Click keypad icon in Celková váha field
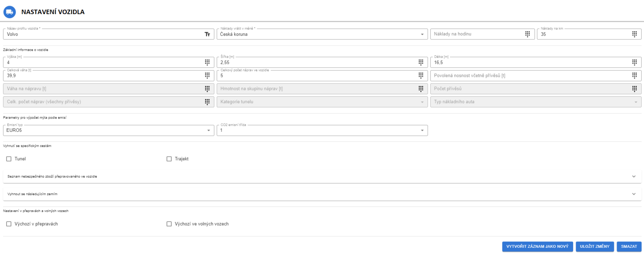The width and height of the screenshot is (644, 255). [x=207, y=75]
